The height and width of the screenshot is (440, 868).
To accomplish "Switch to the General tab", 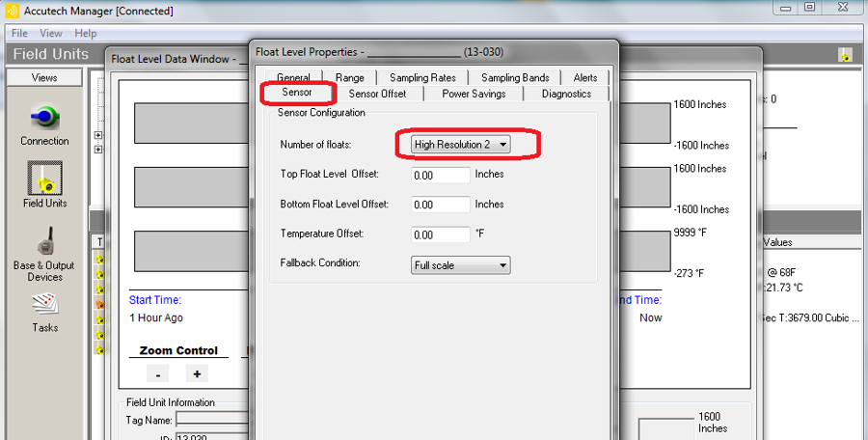I will coord(293,77).
